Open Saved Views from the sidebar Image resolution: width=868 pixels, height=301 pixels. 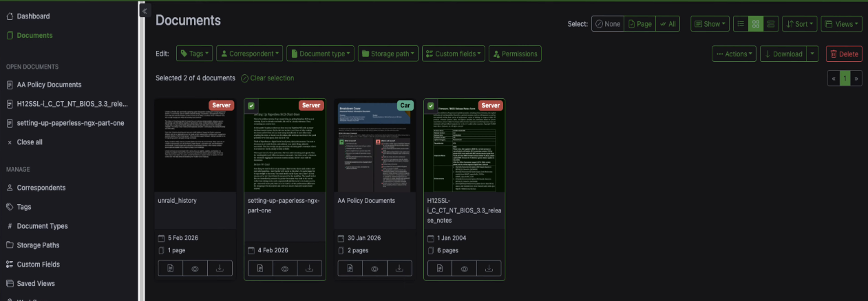pos(36,283)
